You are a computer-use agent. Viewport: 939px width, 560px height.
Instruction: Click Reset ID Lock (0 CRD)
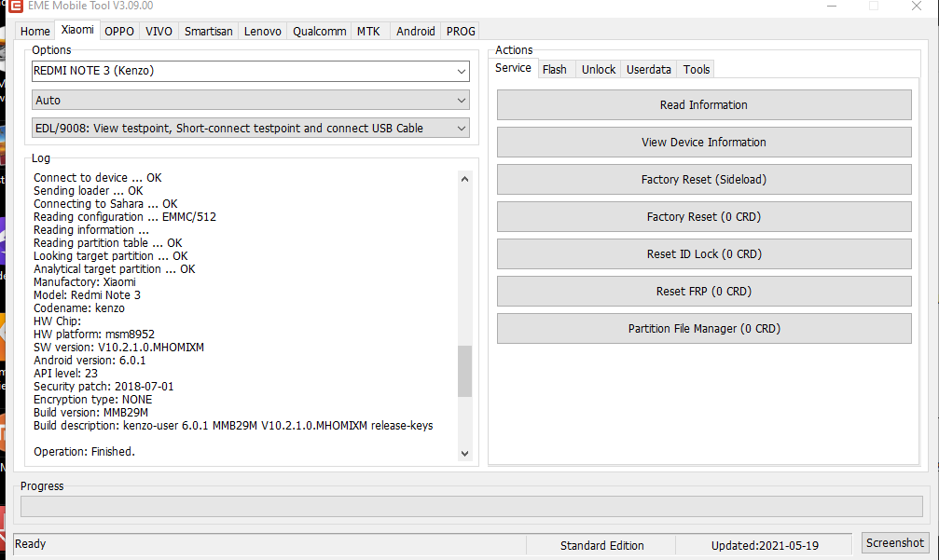[x=704, y=254]
